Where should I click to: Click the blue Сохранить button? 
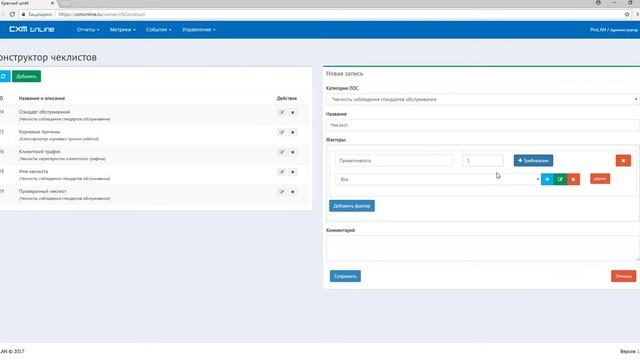click(345, 276)
